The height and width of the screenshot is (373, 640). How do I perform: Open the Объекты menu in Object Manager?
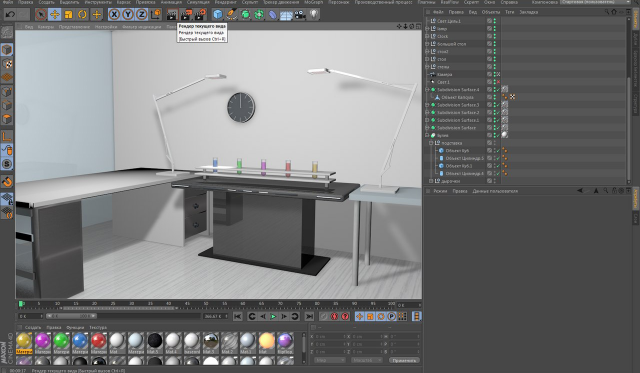point(491,12)
